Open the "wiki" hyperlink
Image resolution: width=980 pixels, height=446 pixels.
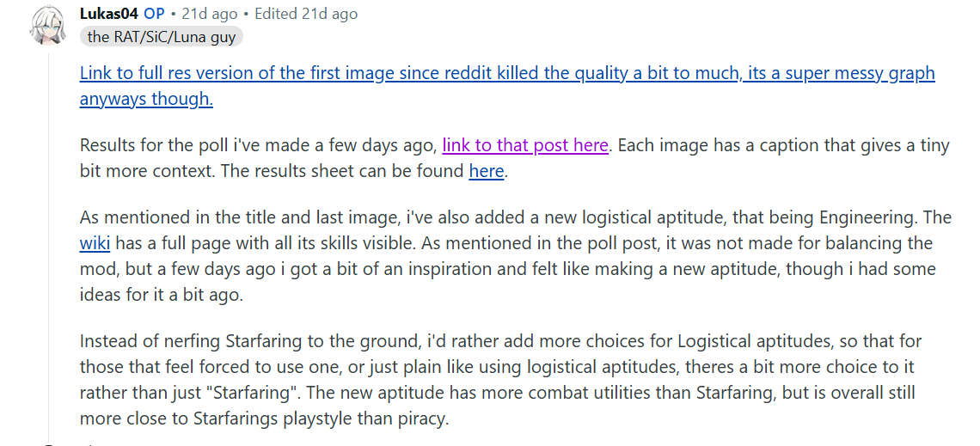pos(95,243)
